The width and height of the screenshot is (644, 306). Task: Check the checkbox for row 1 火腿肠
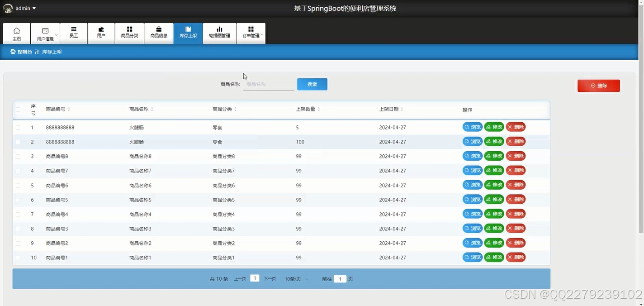[x=18, y=127]
